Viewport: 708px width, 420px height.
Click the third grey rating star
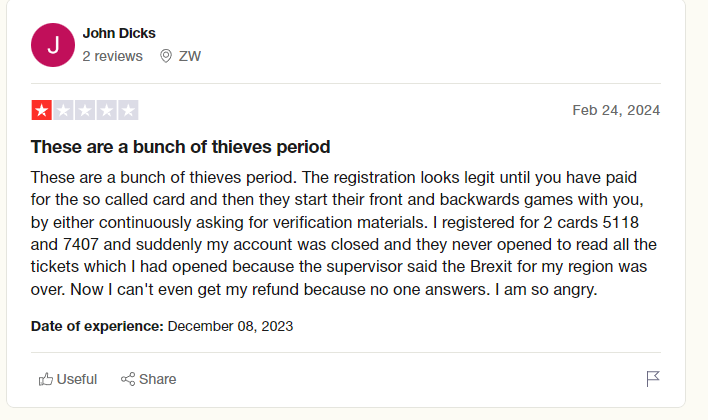click(85, 111)
